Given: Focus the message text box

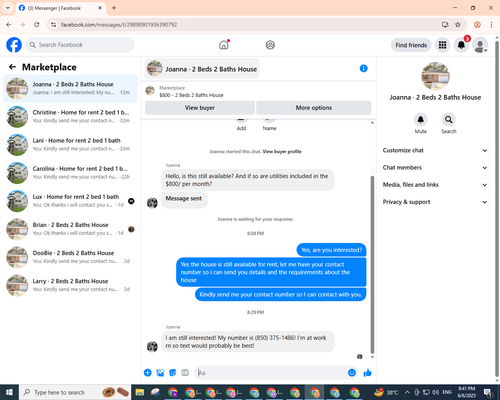Looking at the screenshot, I should tap(271, 373).
